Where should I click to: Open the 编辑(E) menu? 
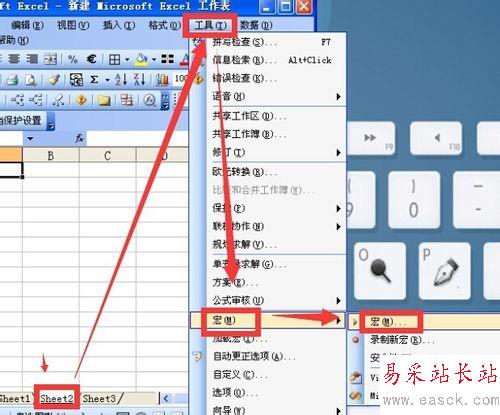coord(27,25)
